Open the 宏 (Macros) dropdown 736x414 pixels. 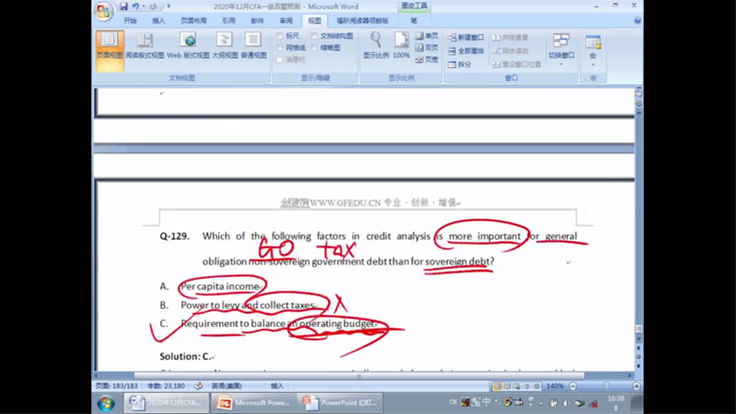point(593,49)
